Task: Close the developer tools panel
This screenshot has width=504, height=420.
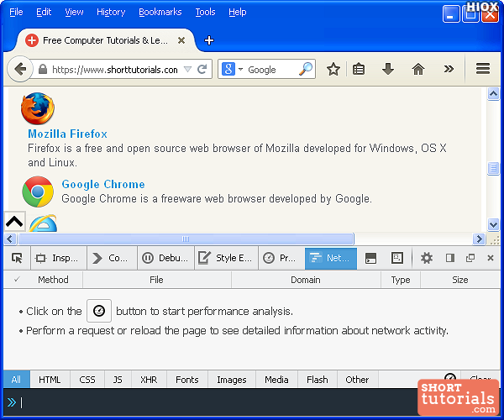Action: pyautogui.click(x=491, y=258)
